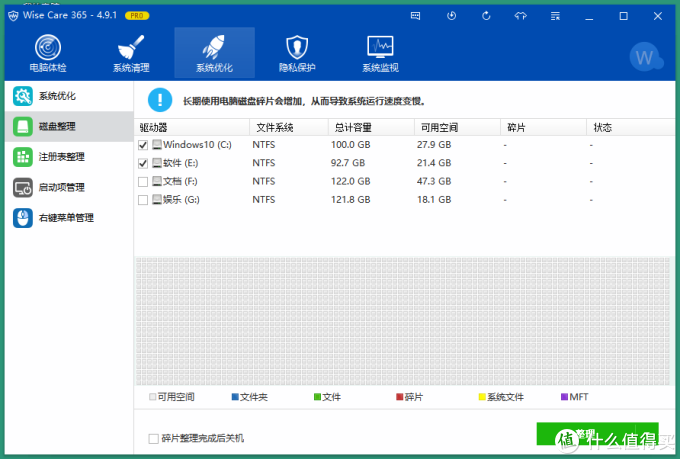Click the 文件系统 column header
The image size is (680, 459).
289,128
